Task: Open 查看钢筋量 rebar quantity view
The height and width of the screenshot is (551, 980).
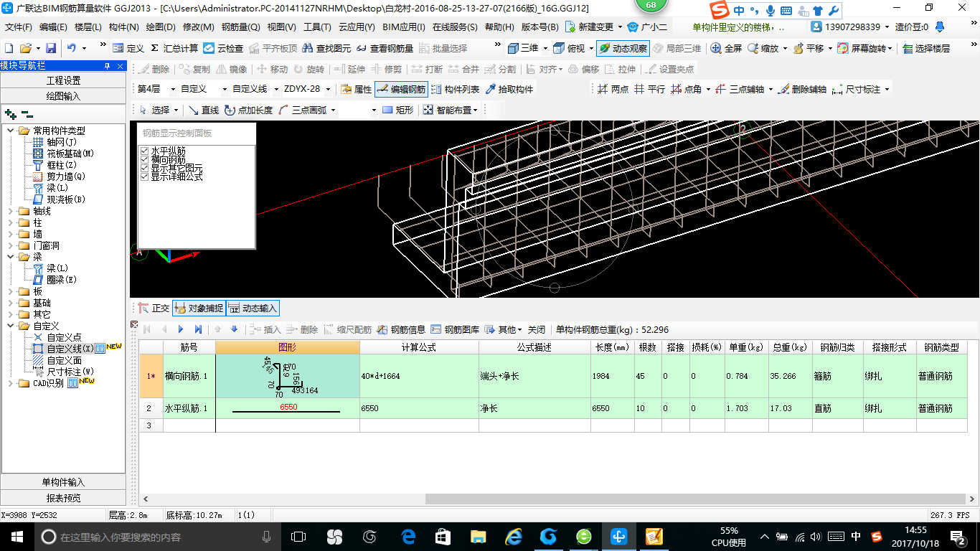Action: tap(385, 48)
